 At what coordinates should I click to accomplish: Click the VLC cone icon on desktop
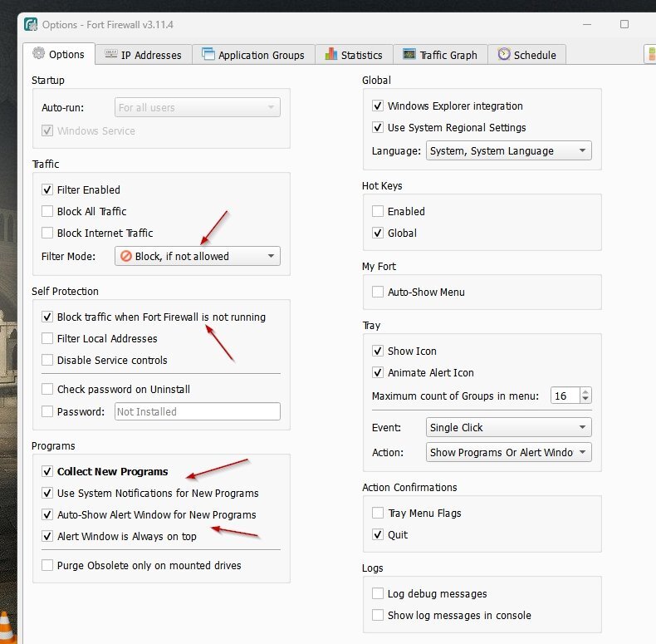pyautogui.click(x=6, y=627)
